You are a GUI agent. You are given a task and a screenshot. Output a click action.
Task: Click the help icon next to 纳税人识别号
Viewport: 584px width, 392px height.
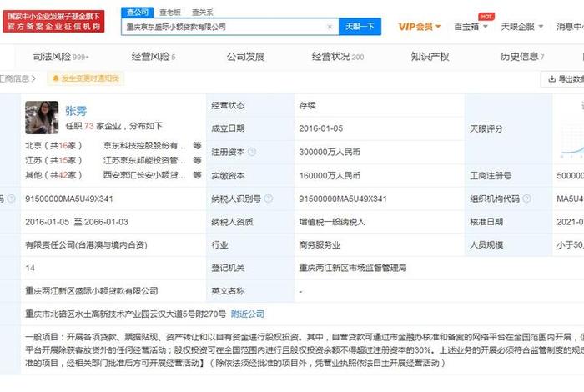pyautogui.click(x=268, y=199)
